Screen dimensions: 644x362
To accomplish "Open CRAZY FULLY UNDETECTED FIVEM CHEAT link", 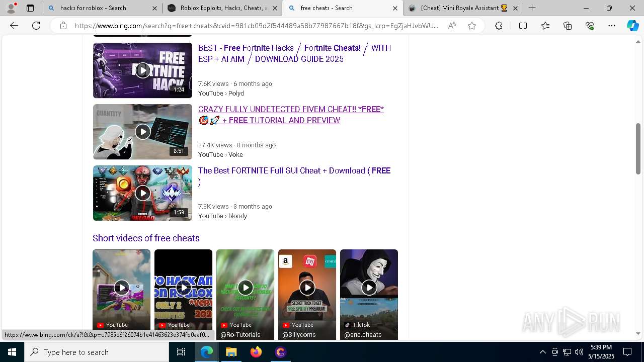I will (291, 115).
